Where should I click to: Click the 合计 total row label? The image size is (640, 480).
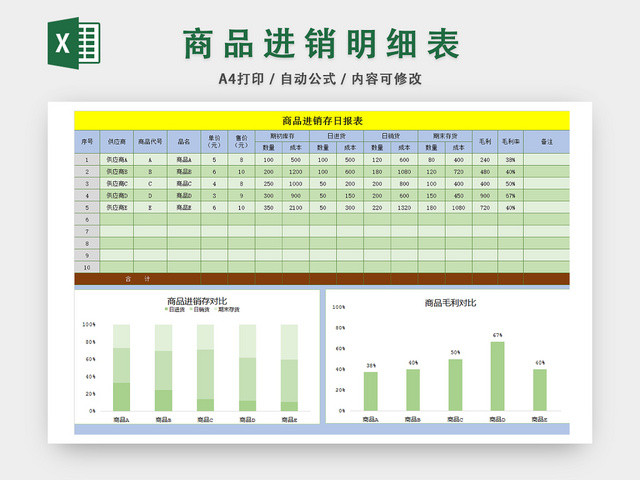pos(138,279)
